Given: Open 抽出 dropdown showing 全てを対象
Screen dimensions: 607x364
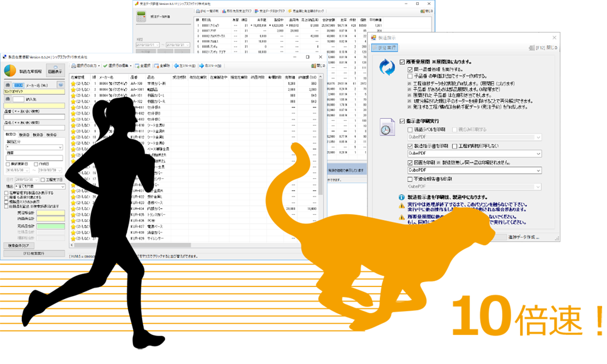Looking at the screenshot, I should coord(40,186).
